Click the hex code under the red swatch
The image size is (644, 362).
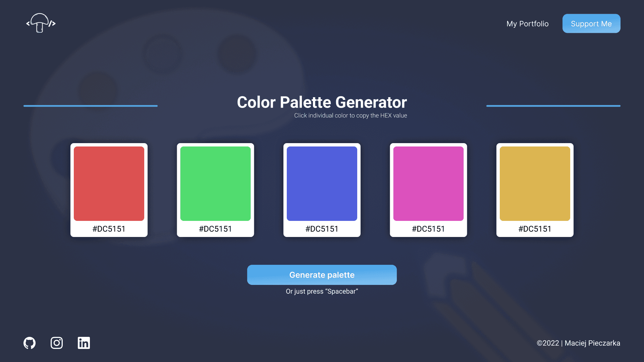pyautogui.click(x=109, y=229)
